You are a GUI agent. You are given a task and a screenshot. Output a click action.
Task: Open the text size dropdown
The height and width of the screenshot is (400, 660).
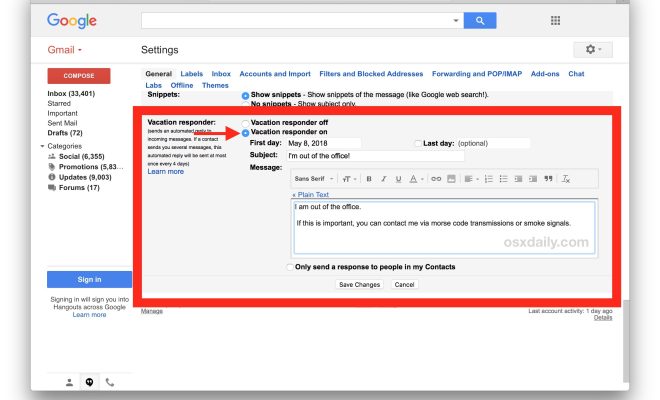click(349, 179)
